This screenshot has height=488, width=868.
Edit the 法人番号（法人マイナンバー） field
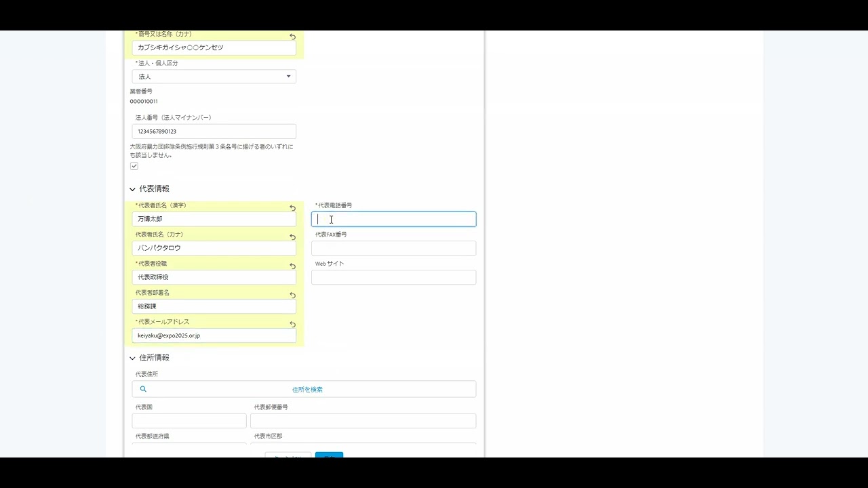click(x=214, y=131)
